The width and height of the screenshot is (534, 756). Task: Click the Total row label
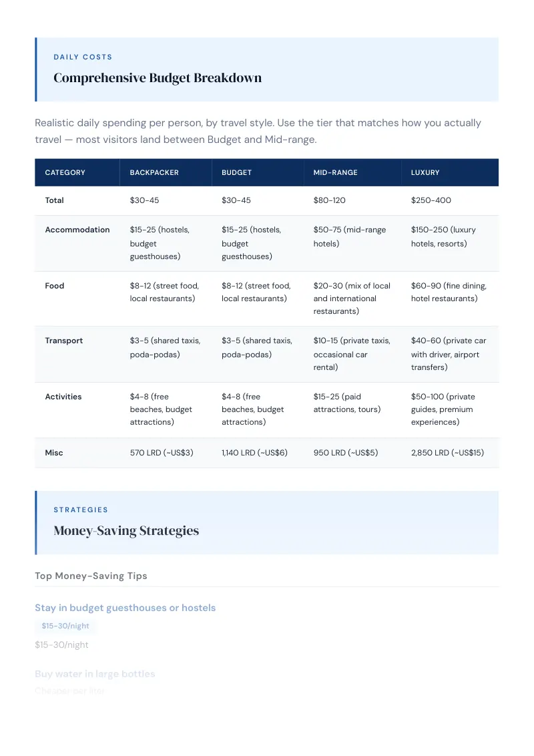[55, 200]
